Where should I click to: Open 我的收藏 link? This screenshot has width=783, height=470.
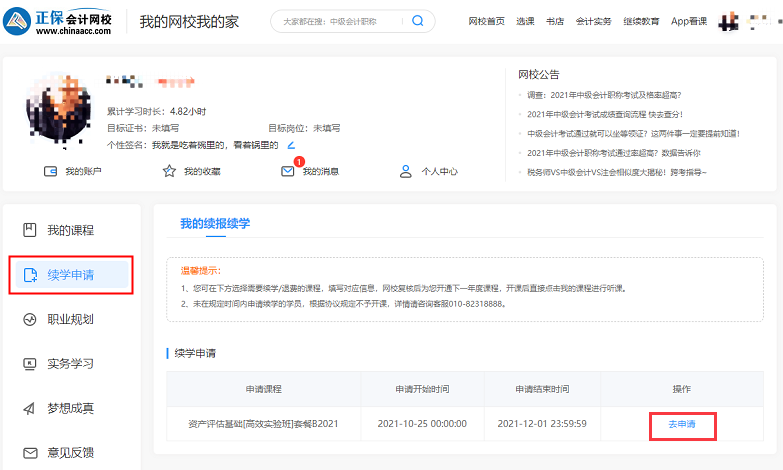pyautogui.click(x=202, y=171)
